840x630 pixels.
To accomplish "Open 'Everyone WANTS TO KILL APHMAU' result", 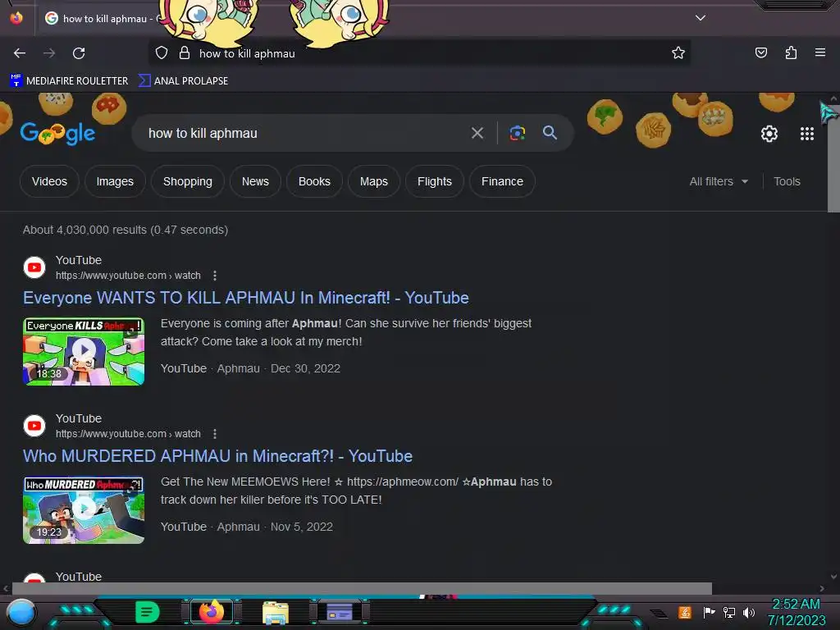I will [x=246, y=298].
